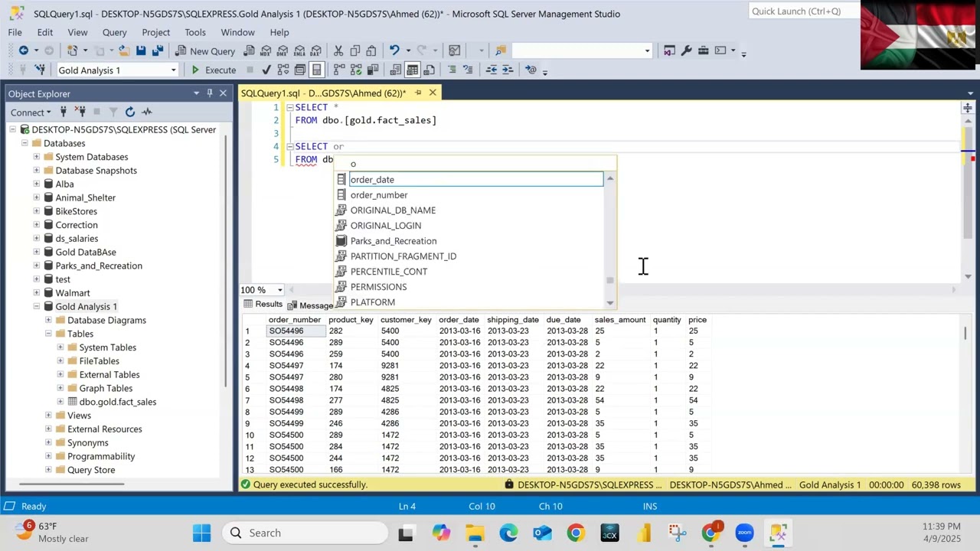The height and width of the screenshot is (551, 980).
Task: Start a DAX query from toolbar
Action: pos(316,51)
